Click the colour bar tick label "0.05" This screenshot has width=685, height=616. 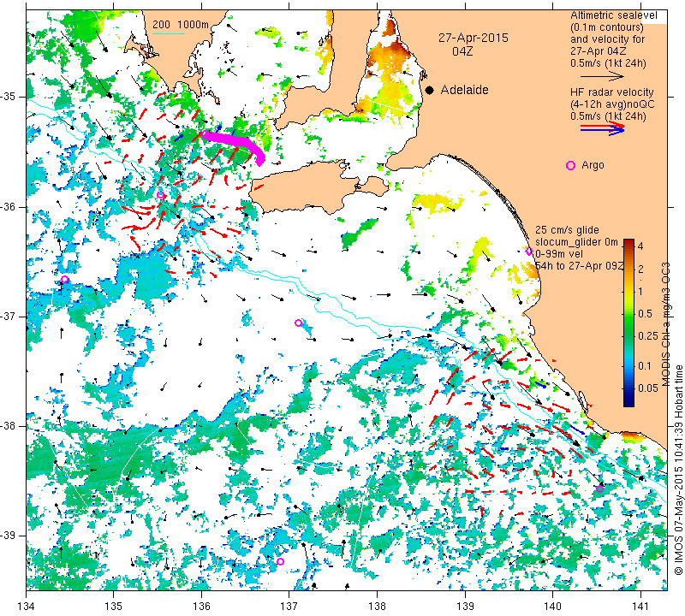click(648, 388)
